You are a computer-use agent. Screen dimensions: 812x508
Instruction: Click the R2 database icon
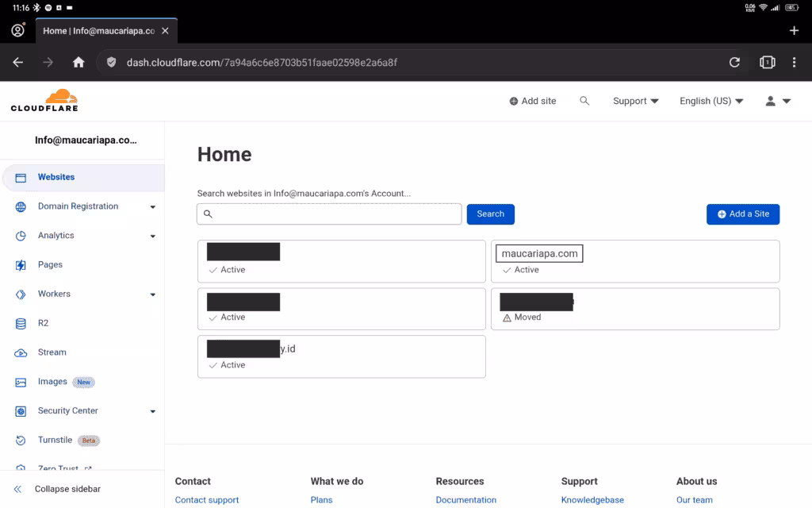coord(21,324)
